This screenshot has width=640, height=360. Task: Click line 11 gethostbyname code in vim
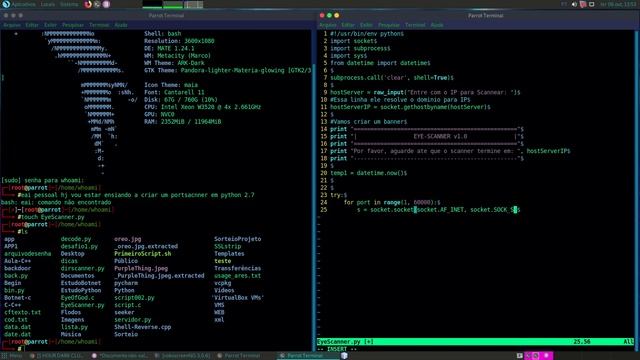click(410, 107)
